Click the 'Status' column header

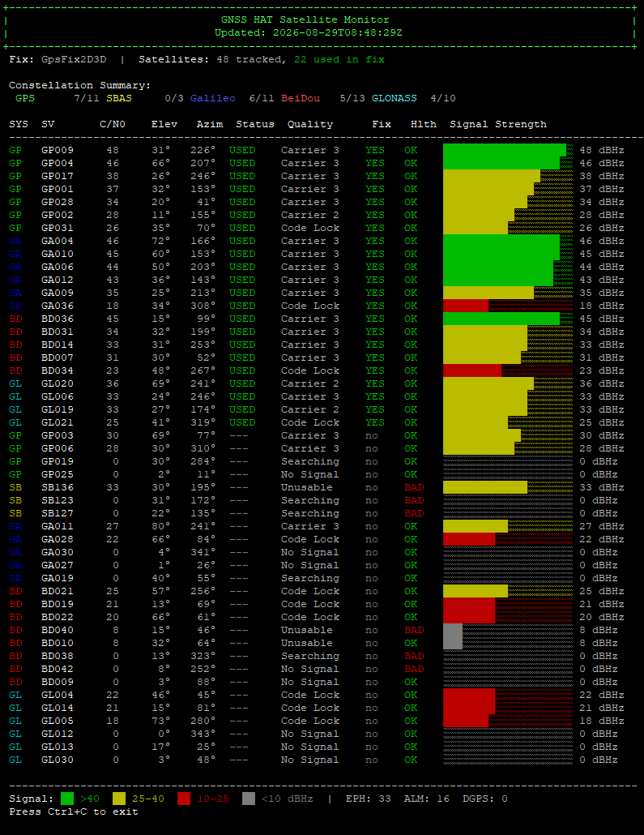click(x=255, y=124)
